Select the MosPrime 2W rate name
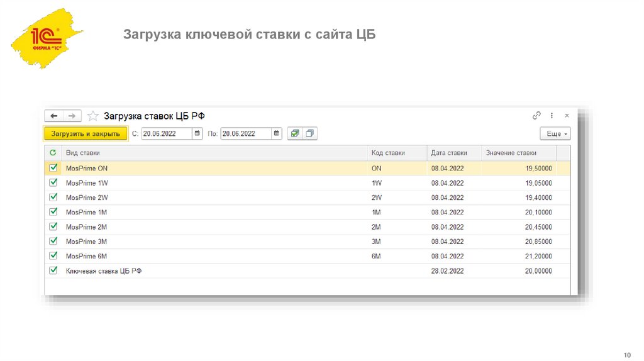The width and height of the screenshot is (644, 361). (87, 197)
